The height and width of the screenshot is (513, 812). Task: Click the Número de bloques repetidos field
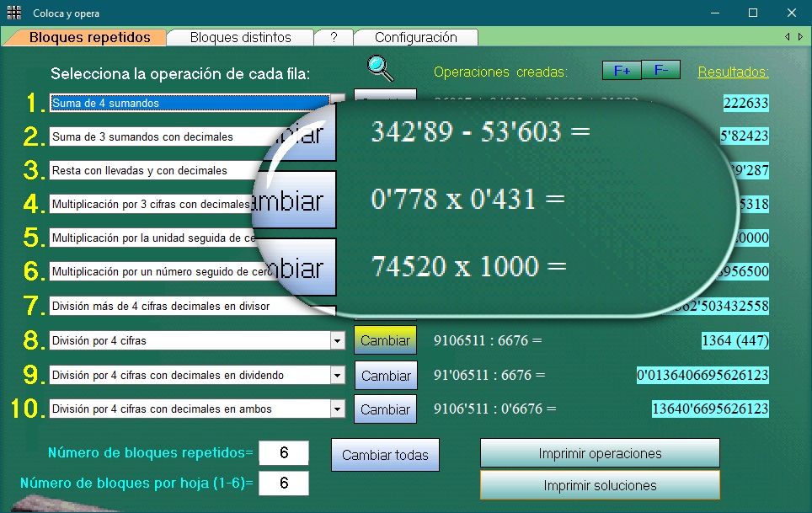point(284,453)
